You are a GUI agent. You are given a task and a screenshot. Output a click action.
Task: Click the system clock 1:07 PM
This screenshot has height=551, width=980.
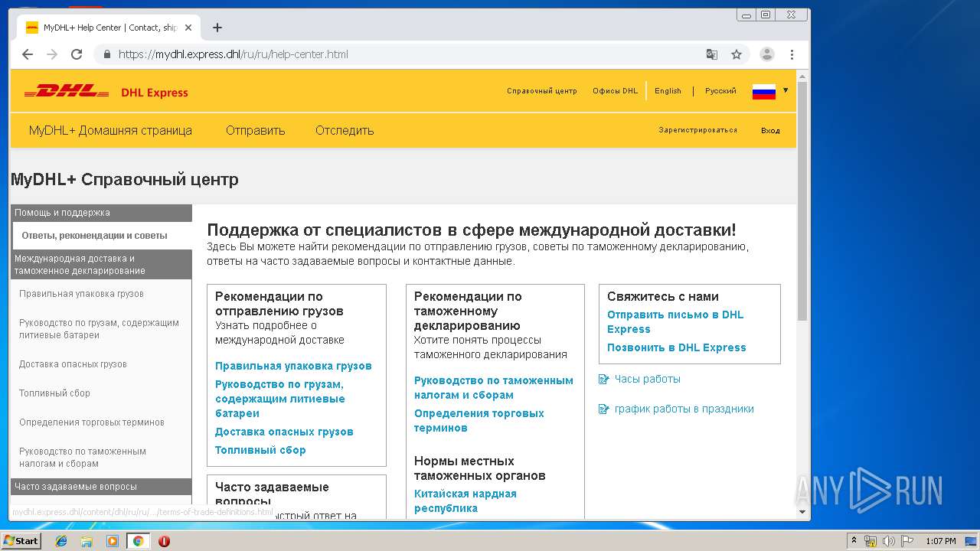pos(941,541)
